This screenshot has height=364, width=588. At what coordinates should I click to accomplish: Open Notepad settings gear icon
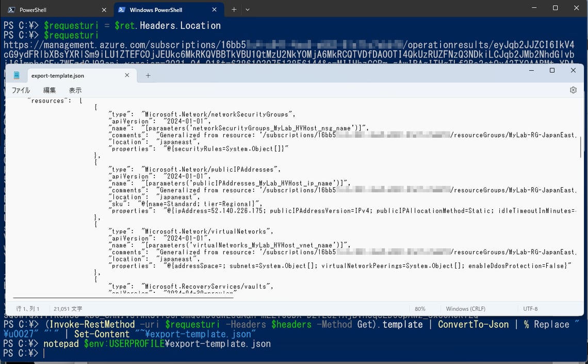tap(573, 90)
